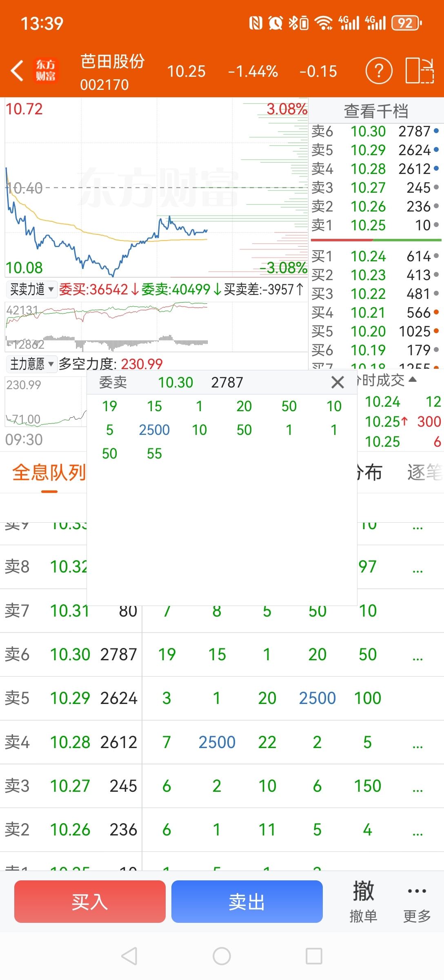
Task: Select 买4 10.21 order book row
Action: coord(375,312)
